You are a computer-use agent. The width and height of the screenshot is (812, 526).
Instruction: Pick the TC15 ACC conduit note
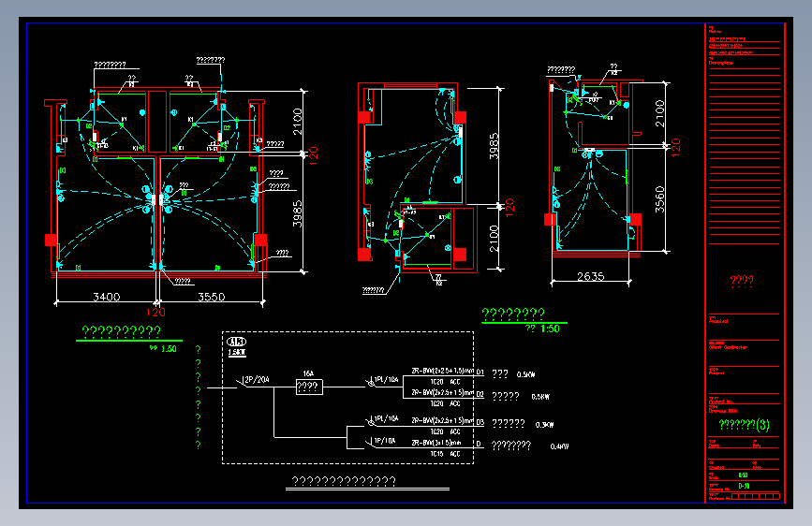[445, 454]
